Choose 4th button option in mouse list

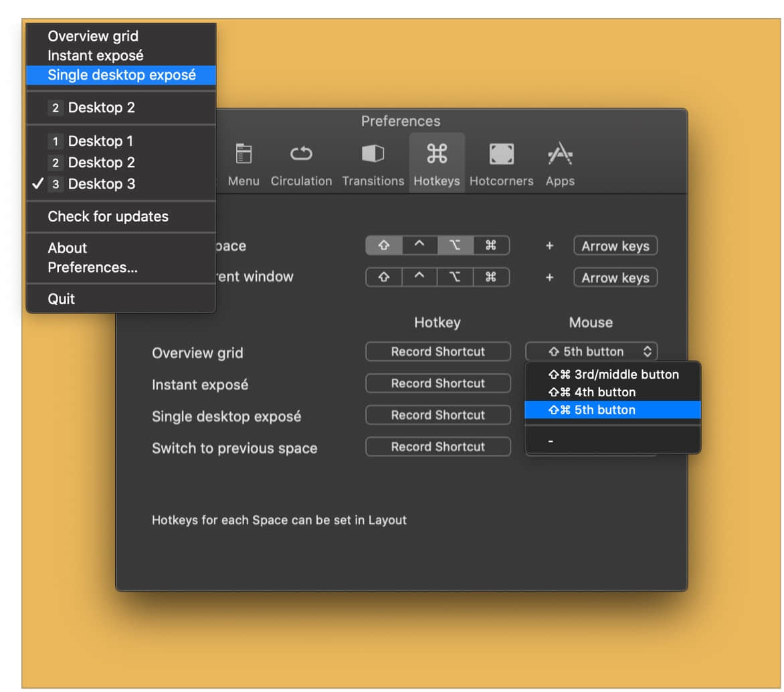[613, 392]
